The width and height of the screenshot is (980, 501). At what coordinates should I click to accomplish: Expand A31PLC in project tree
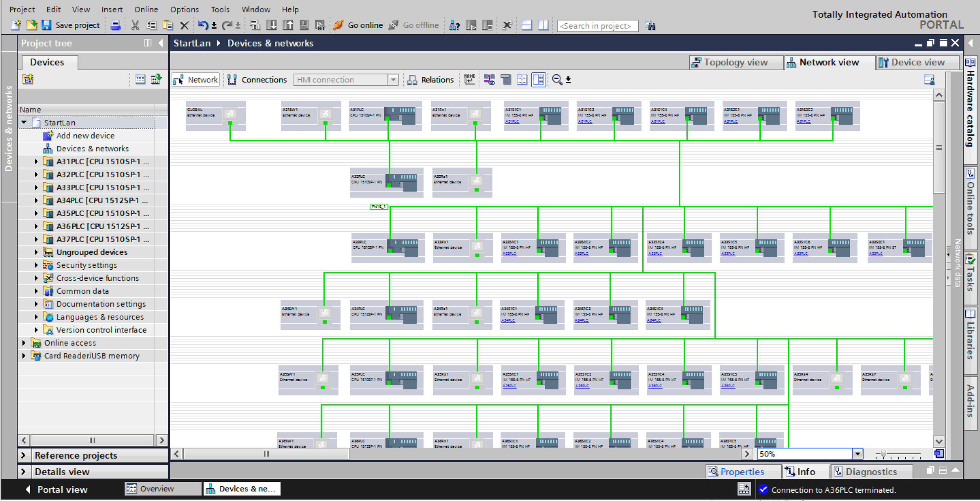36,162
